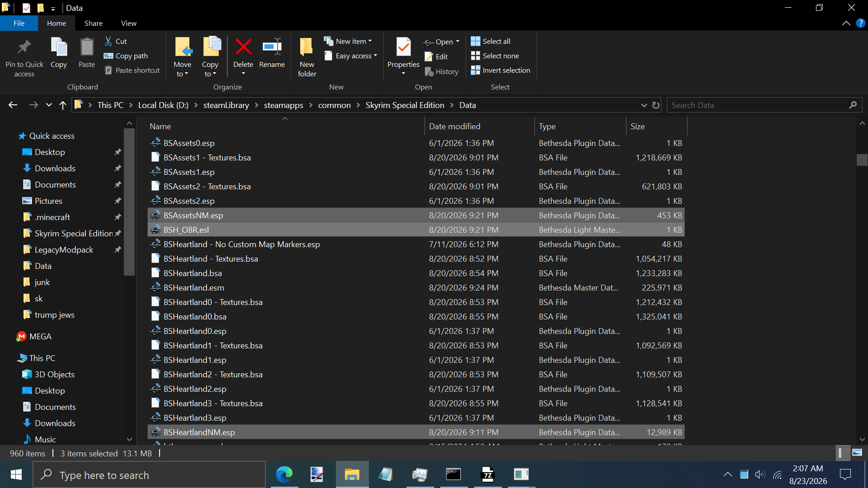Go to Skyrim Special Edition breadcrumb

click(x=405, y=105)
